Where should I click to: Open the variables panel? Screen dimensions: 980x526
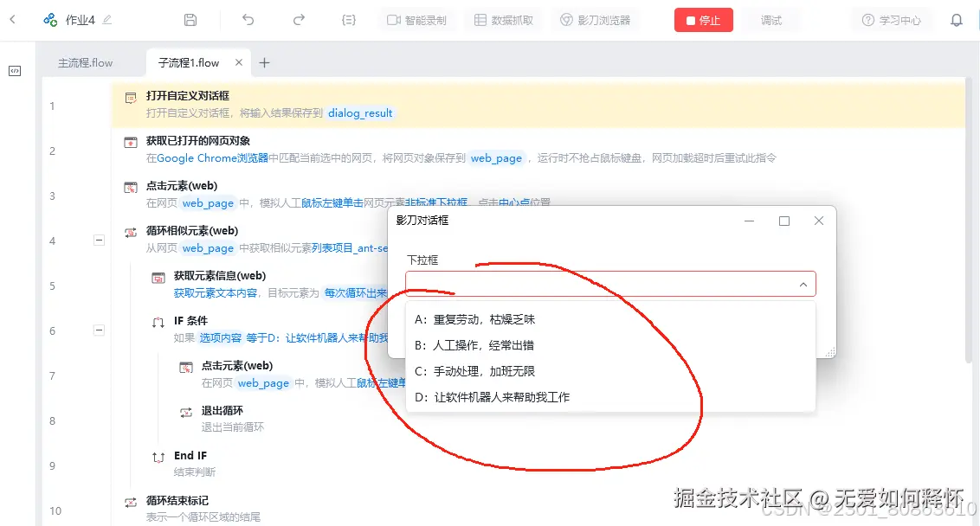348,19
